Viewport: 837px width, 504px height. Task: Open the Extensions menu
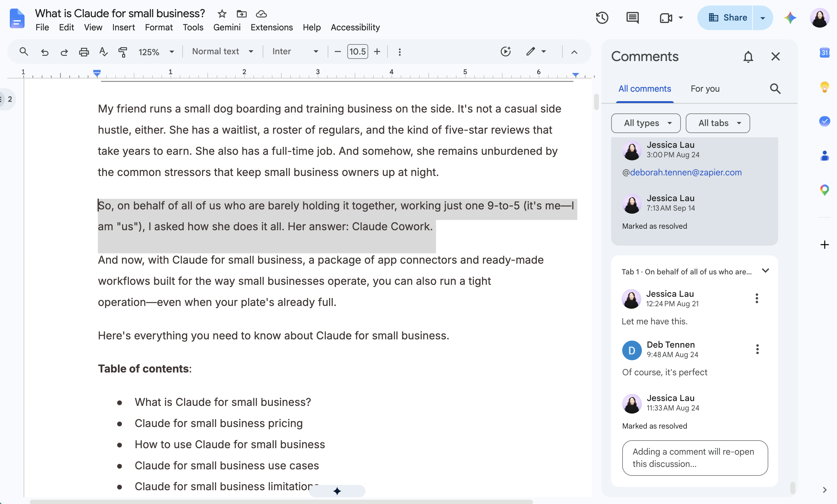point(272,27)
